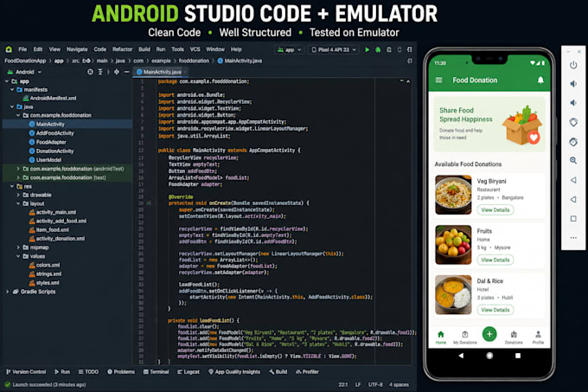Viewport: 588px width, 392px height.
Task: Select the MainActivity.java editor tab
Action: (x=159, y=72)
